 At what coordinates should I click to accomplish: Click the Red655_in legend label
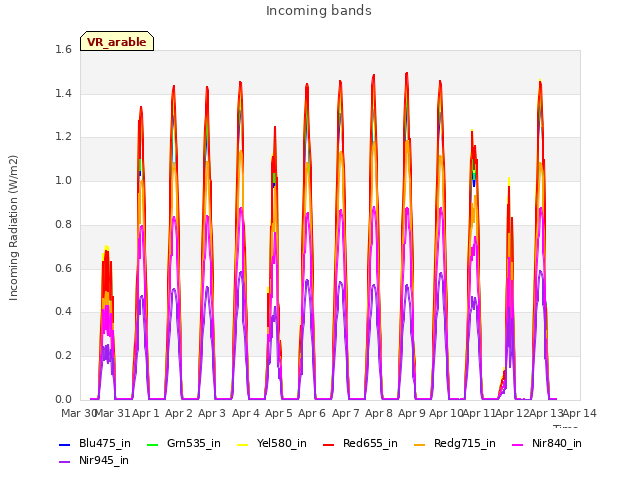(x=370, y=443)
